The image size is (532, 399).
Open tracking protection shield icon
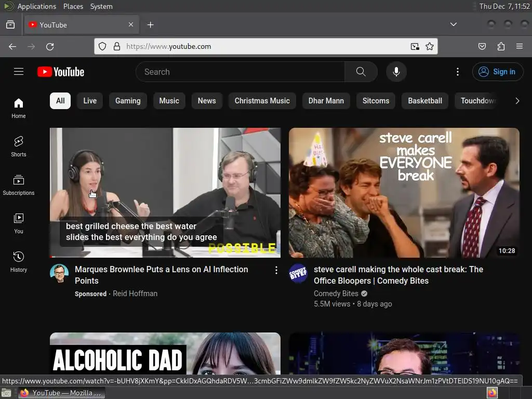tap(102, 46)
